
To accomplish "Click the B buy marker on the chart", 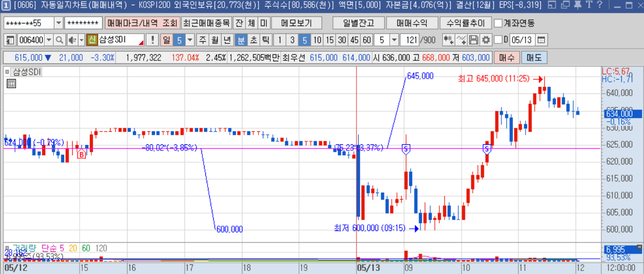I will [81, 154].
